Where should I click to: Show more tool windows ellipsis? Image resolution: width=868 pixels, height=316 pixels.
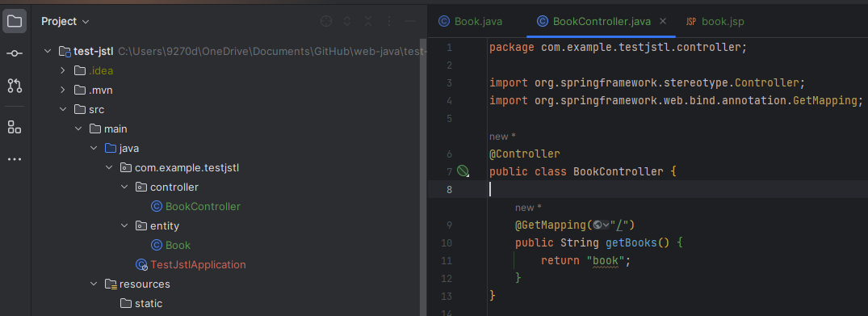click(x=15, y=160)
